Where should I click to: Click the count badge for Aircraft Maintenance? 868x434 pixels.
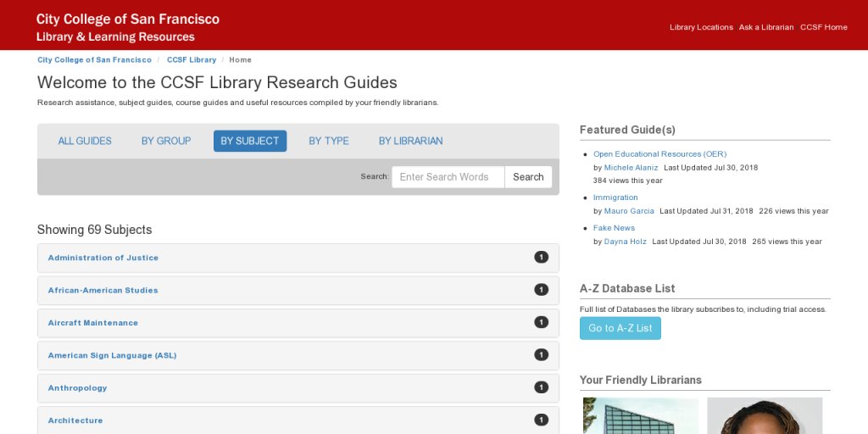pos(542,322)
